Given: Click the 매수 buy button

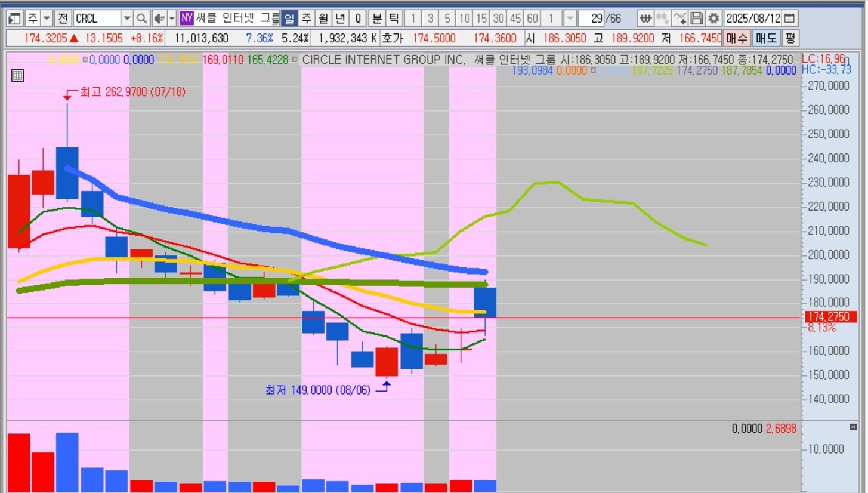Looking at the screenshot, I should [736, 39].
